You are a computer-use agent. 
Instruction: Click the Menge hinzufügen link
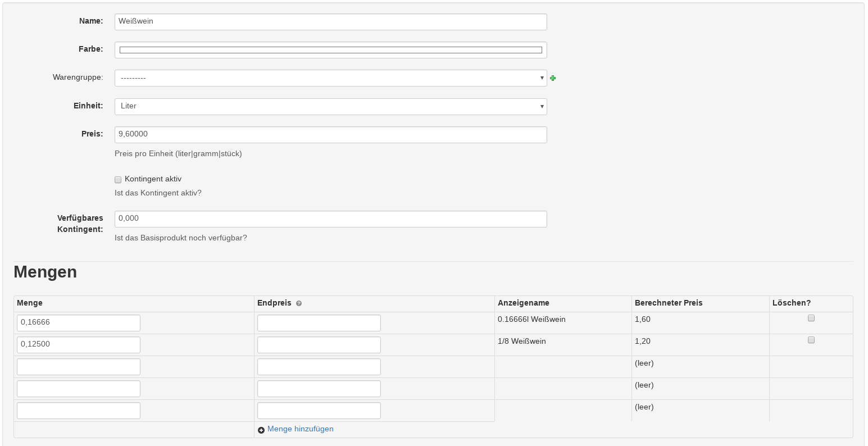pyautogui.click(x=300, y=429)
